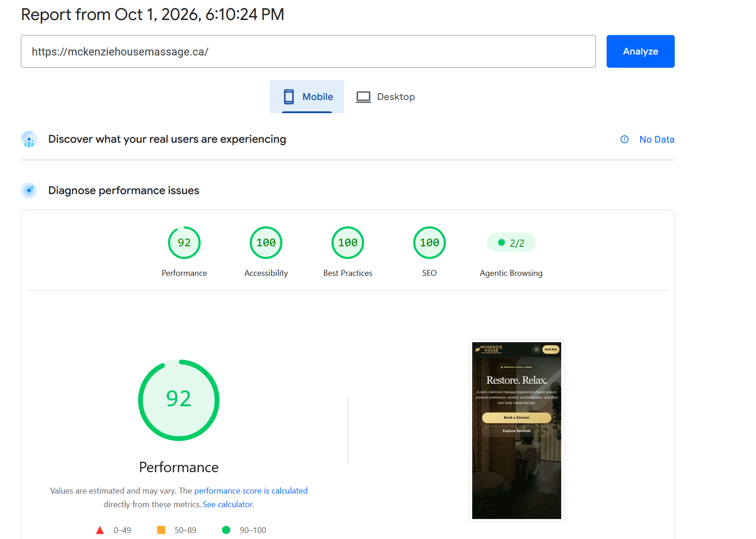
Task: Click the Diagnose performance issues radar icon
Action: click(x=29, y=190)
